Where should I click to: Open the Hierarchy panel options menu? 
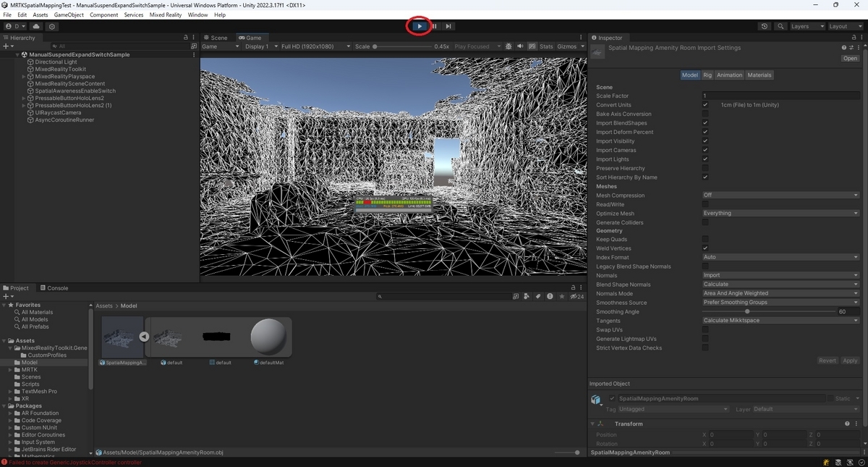click(194, 38)
